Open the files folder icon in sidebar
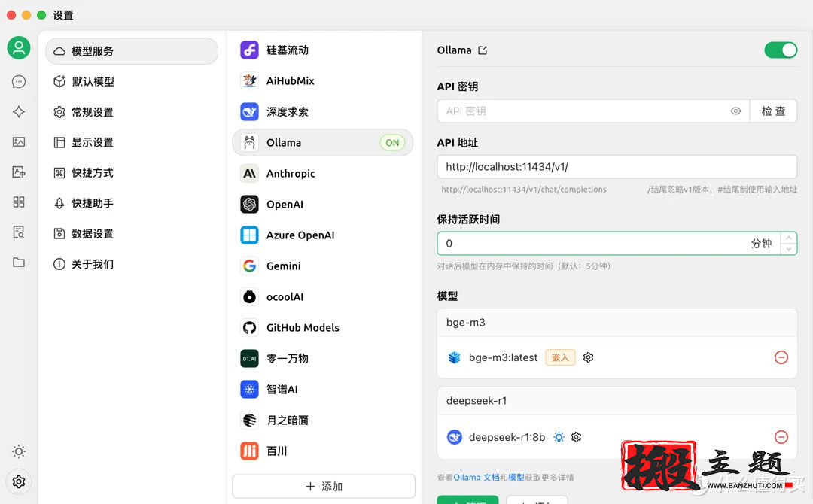This screenshot has height=504, width=813. 18,262
